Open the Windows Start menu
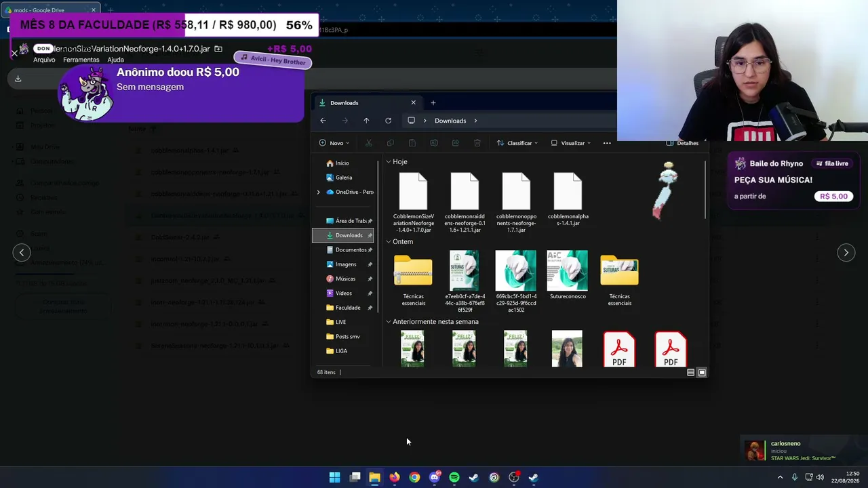This screenshot has height=488, width=868. pyautogui.click(x=334, y=477)
